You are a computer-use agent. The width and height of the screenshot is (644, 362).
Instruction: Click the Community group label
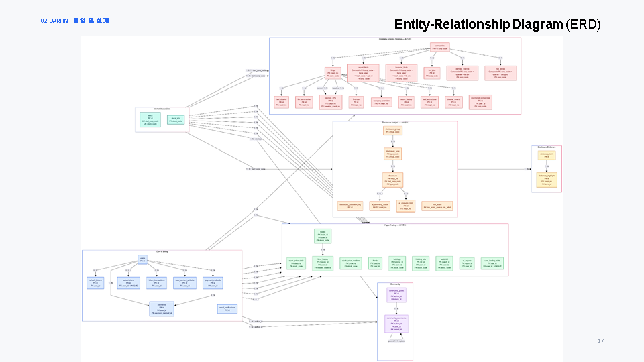pyautogui.click(x=395, y=284)
